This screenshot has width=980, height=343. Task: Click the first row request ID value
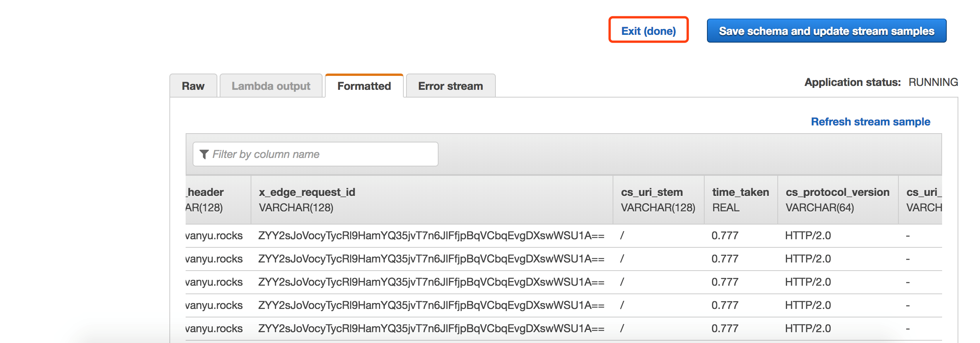(x=431, y=235)
